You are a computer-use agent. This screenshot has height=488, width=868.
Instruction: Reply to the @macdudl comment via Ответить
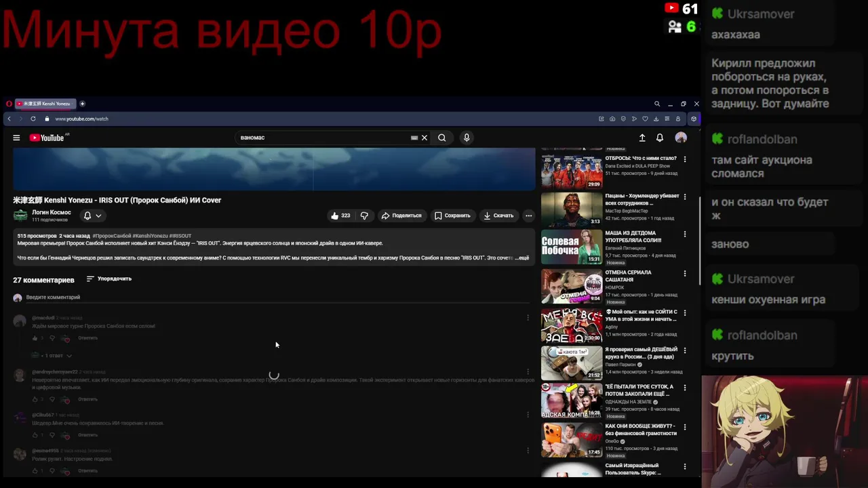[x=87, y=338]
